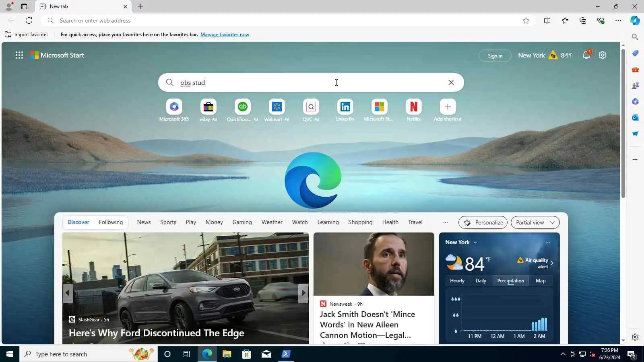Open the Microsoft Start app launcher grid
This screenshot has width=644, height=362.
click(19, 55)
